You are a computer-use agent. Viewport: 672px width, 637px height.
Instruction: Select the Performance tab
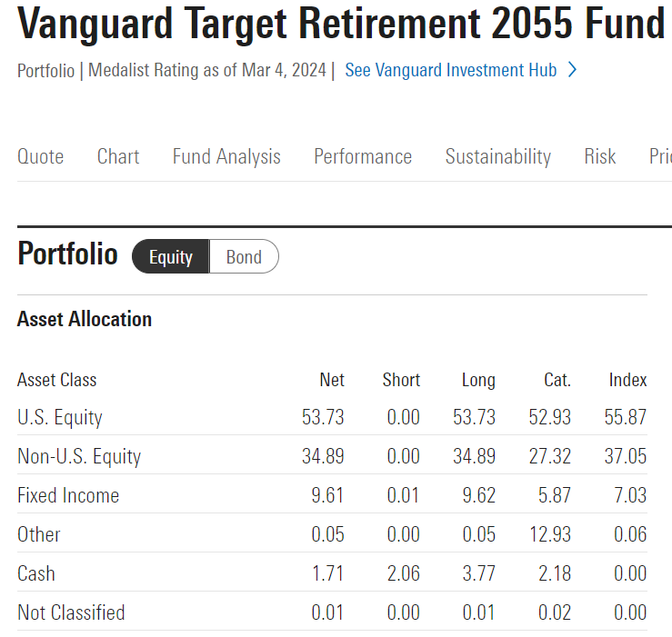pyautogui.click(x=363, y=156)
